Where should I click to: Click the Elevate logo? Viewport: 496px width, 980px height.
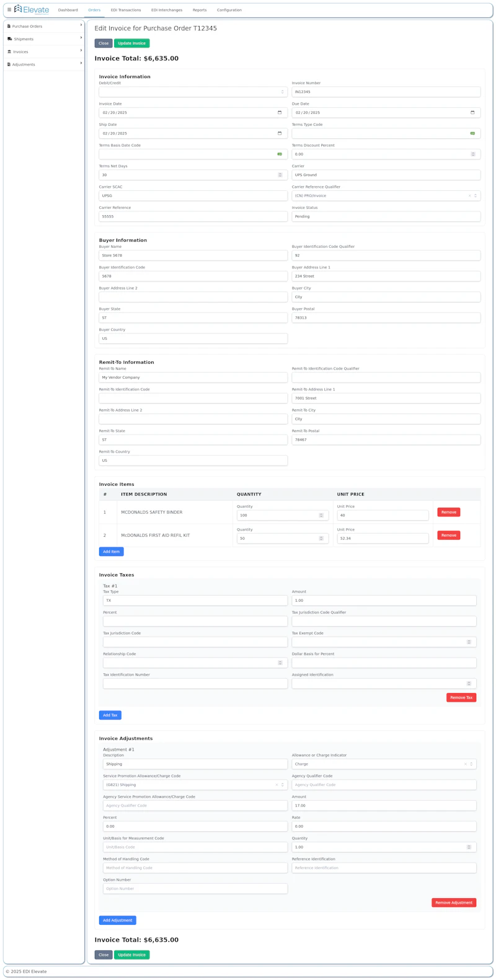pyautogui.click(x=32, y=9)
